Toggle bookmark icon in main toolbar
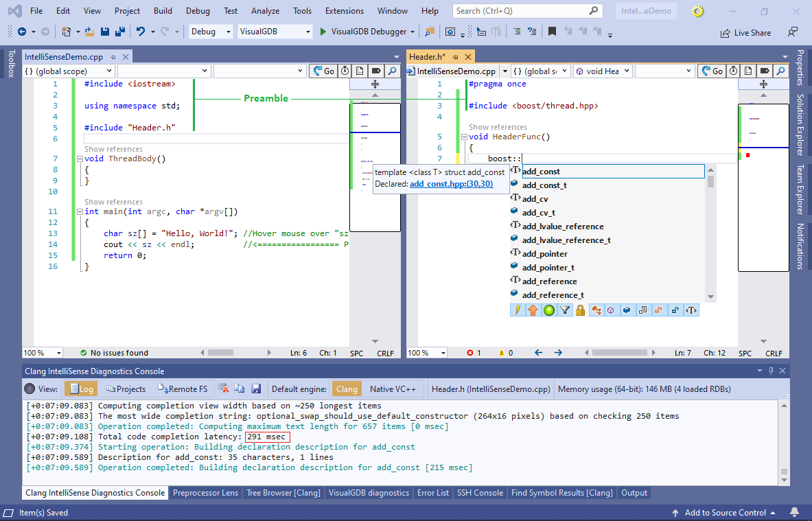The height and width of the screenshot is (521, 812). [x=552, y=32]
